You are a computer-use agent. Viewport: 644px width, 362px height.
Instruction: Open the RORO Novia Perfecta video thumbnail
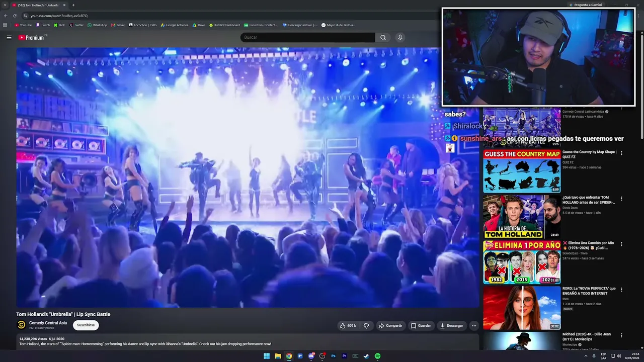(x=522, y=308)
